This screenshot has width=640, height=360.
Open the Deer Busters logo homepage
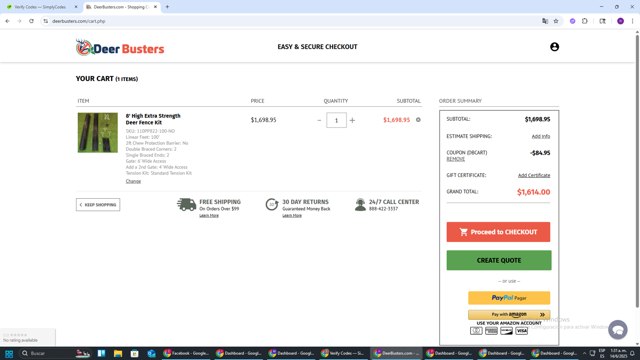point(120,48)
